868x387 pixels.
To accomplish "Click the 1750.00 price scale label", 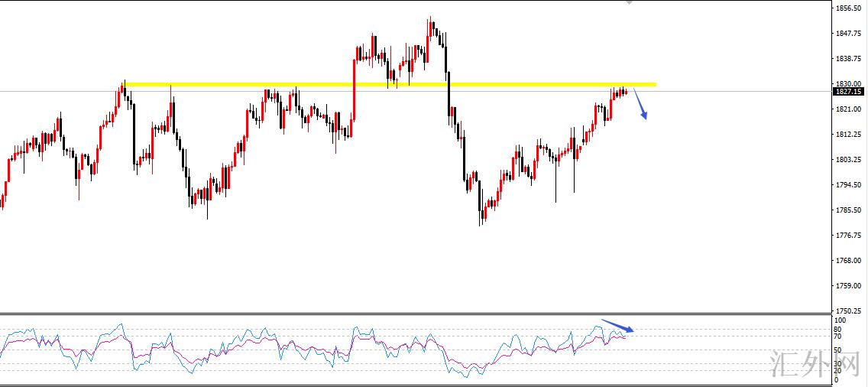I will point(849,311).
